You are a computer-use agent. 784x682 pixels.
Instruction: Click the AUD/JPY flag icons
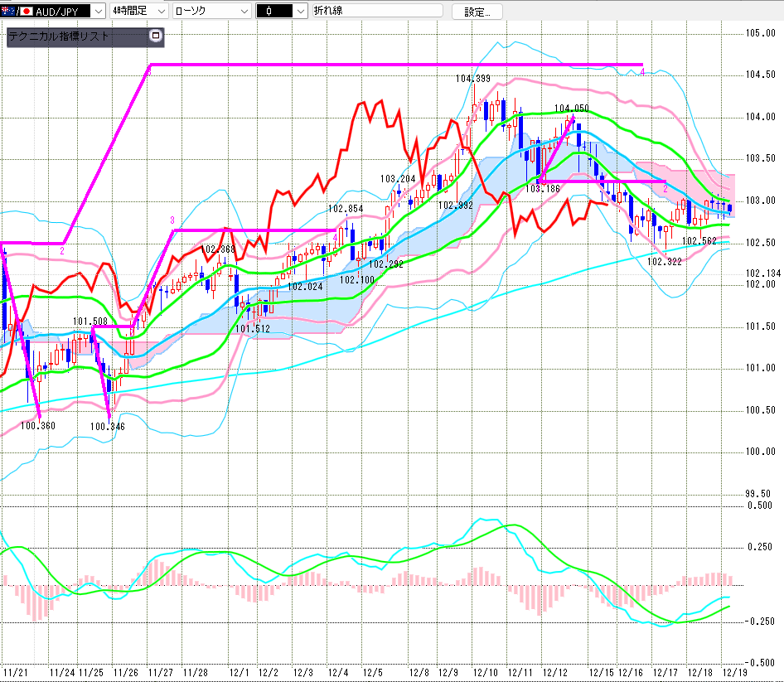tap(16, 12)
